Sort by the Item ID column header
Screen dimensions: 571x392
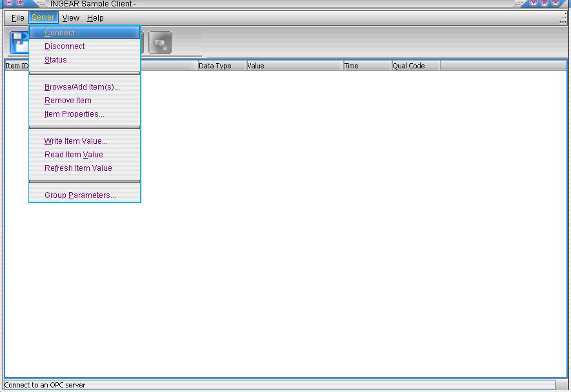coord(17,66)
